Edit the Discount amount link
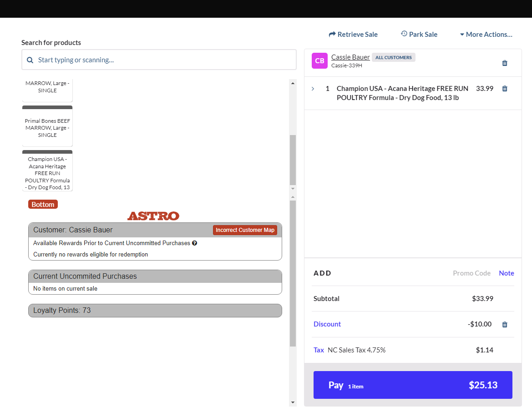Viewport: 532px width, 412px height. coord(327,324)
